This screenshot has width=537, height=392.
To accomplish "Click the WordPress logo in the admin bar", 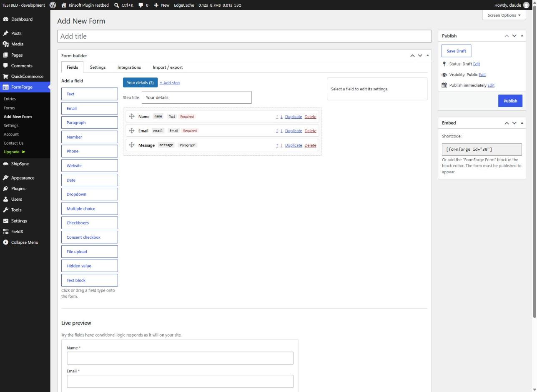I will tap(53, 5).
